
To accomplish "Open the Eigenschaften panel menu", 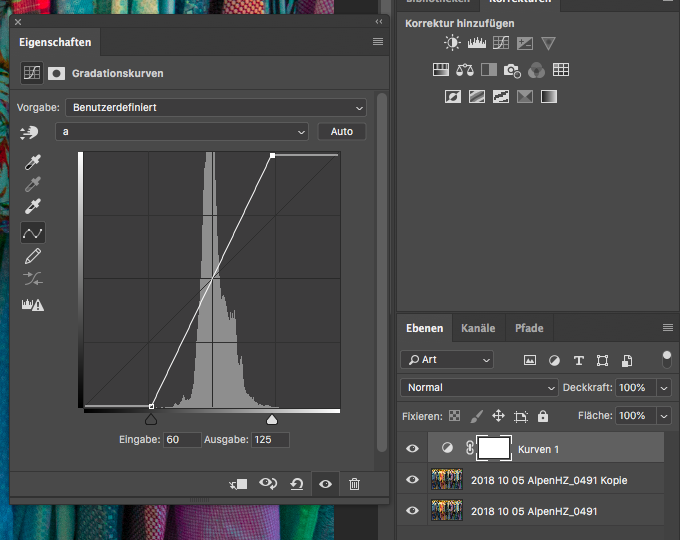I will (378, 42).
